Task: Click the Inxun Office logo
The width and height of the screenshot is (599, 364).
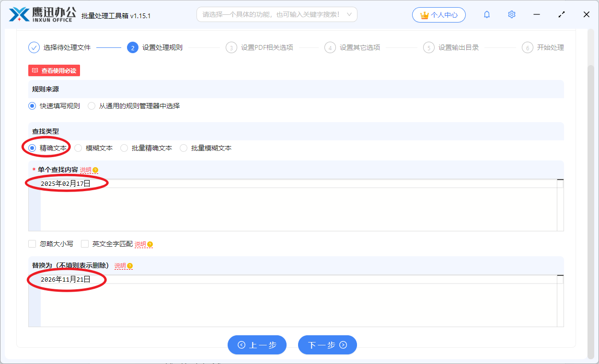Action: click(x=42, y=14)
